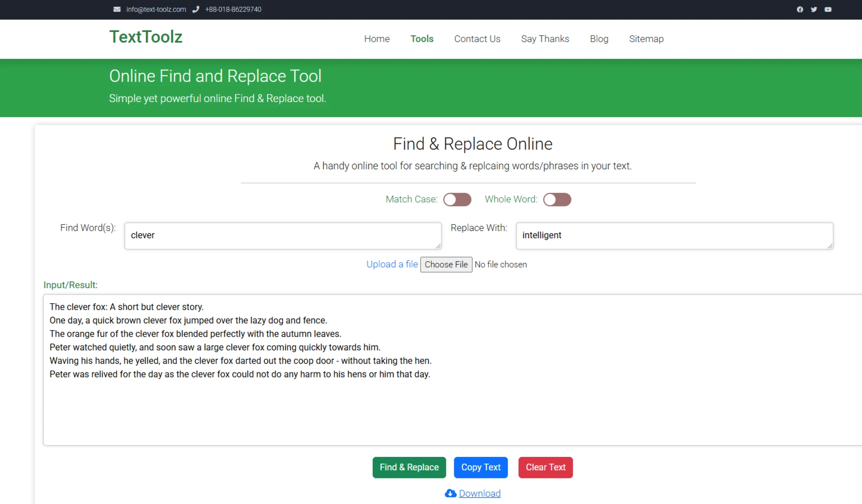The height and width of the screenshot is (504, 862).
Task: Click the Clear Text button
Action: click(x=545, y=467)
